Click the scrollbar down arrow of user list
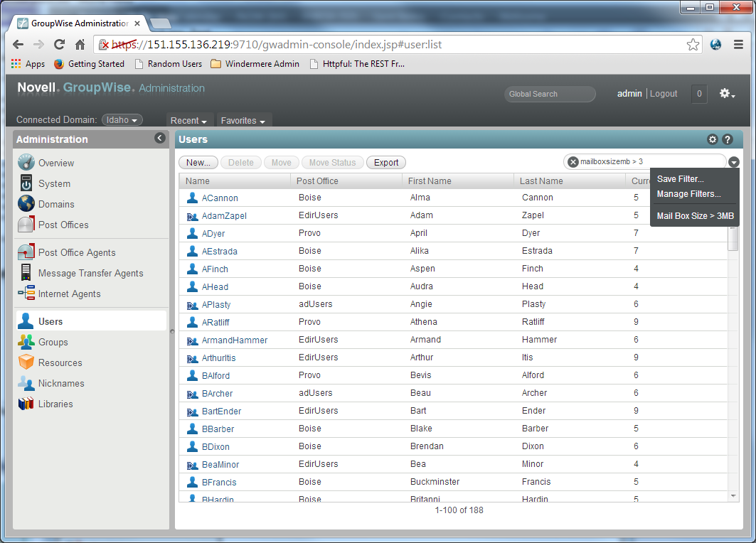 [x=733, y=496]
